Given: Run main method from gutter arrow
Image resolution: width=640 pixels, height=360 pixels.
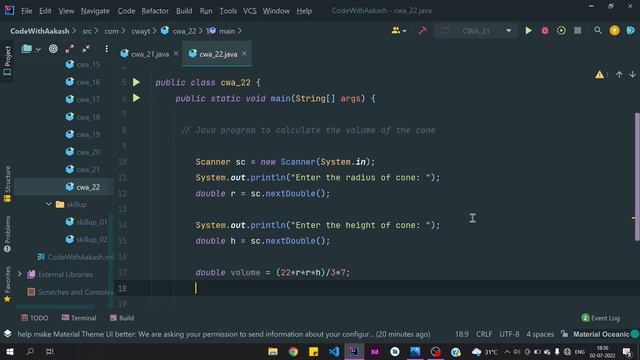Looking at the screenshot, I should (136, 98).
